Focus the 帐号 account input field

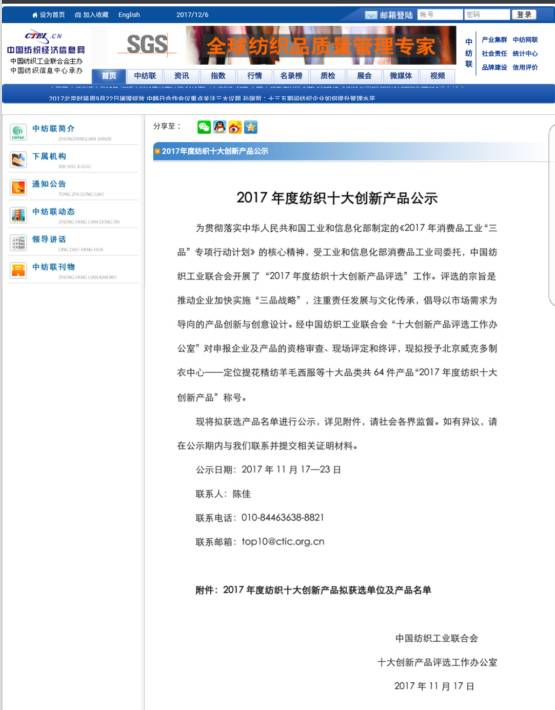click(440, 14)
